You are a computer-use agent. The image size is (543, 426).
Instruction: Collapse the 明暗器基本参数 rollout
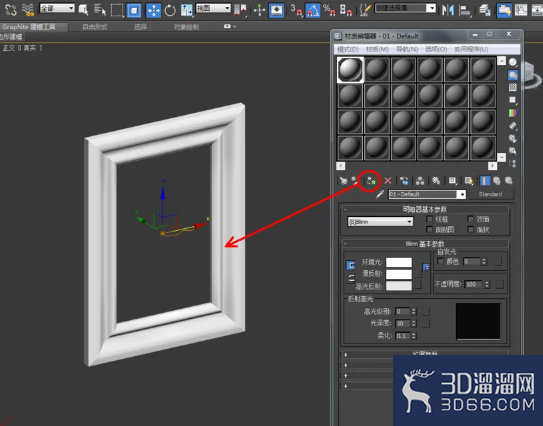(x=425, y=209)
